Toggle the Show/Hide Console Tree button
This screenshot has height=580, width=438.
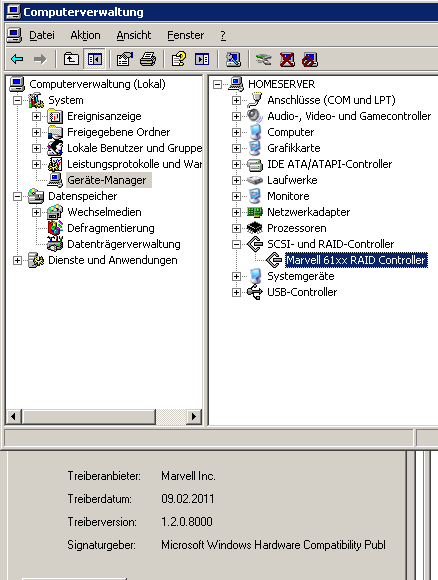click(x=95, y=59)
